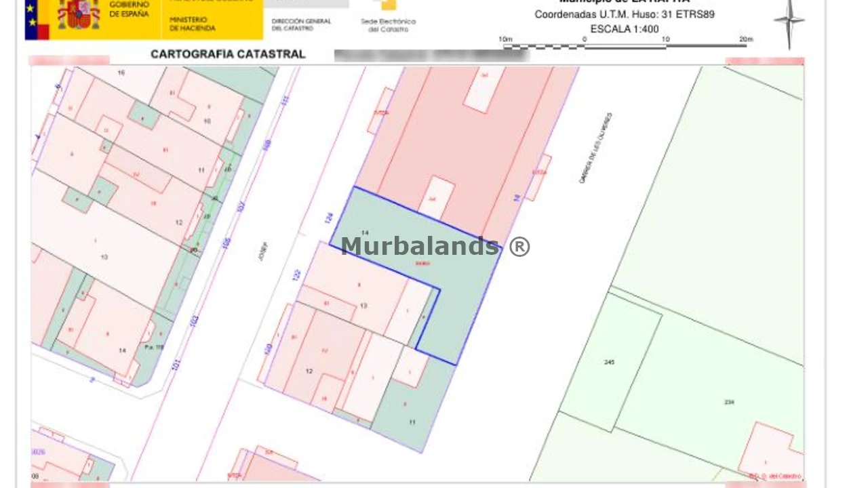Select the CARTOGRAFIA CATASTRAL title
868x488 pixels.
tap(228, 54)
